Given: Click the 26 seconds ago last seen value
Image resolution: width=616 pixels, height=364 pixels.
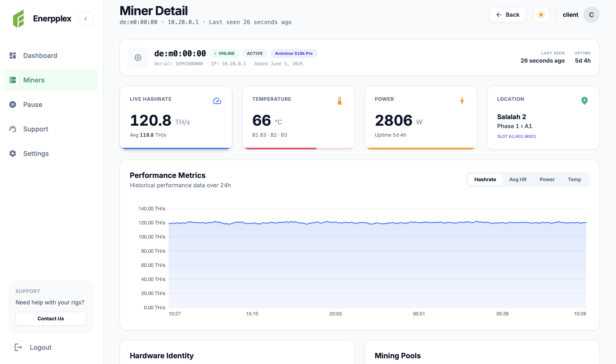Looking at the screenshot, I should coord(542,61).
